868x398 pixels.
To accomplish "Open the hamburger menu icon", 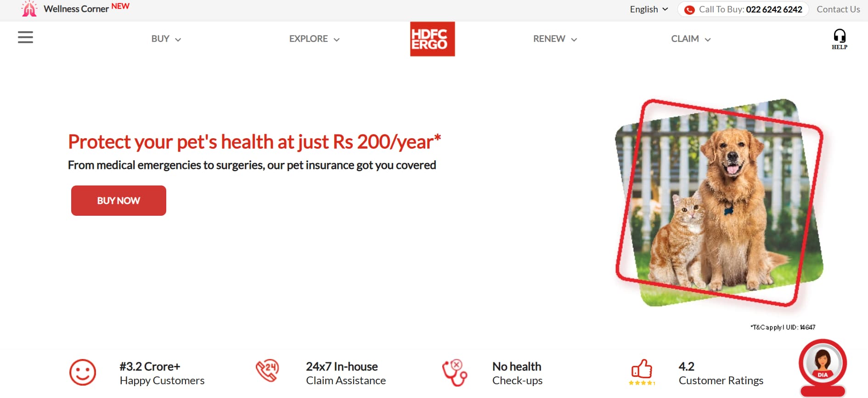I will pyautogui.click(x=25, y=37).
